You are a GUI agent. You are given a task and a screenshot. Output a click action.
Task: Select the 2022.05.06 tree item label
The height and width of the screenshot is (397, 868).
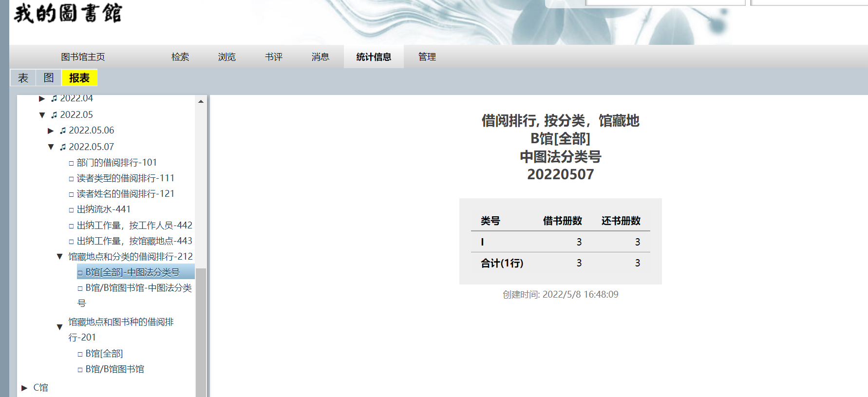click(92, 130)
